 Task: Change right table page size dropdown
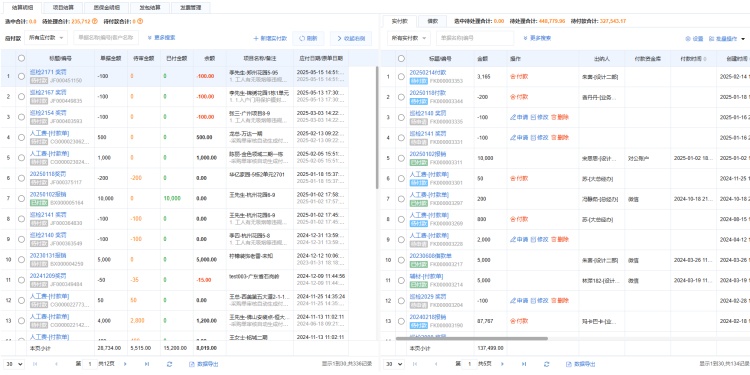click(x=394, y=364)
